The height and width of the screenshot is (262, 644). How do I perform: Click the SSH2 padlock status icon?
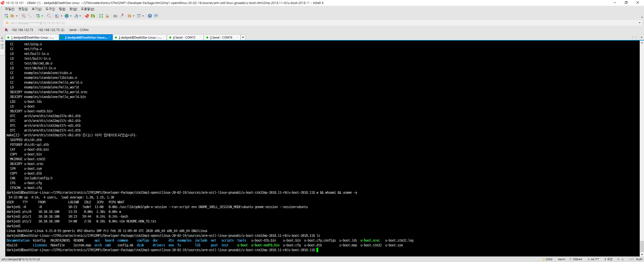coord(544,259)
